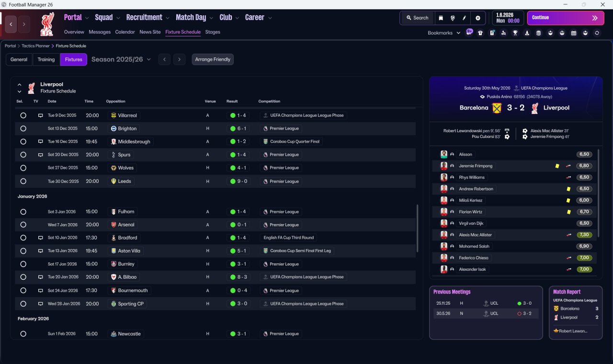The height and width of the screenshot is (364, 613).
Task: Open the pencil notes icon
Action: click(x=464, y=18)
